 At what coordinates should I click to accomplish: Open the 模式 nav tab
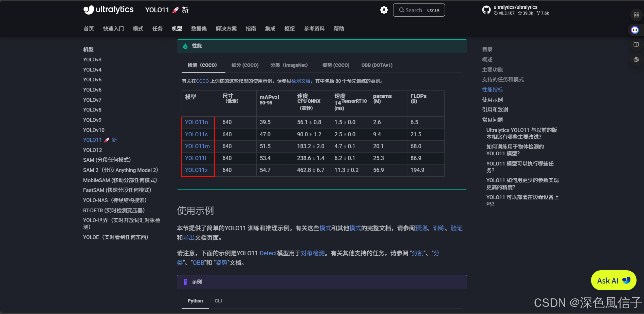(138, 29)
